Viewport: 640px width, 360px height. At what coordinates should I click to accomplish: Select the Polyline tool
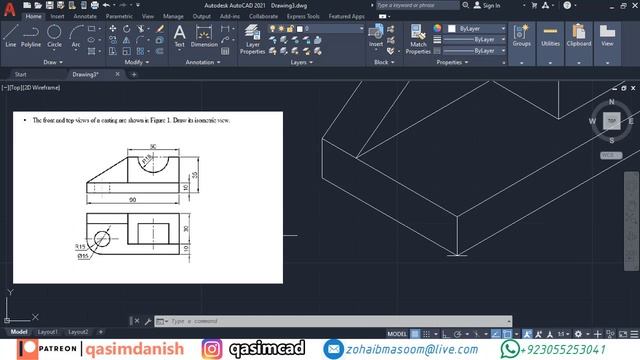pos(31,36)
